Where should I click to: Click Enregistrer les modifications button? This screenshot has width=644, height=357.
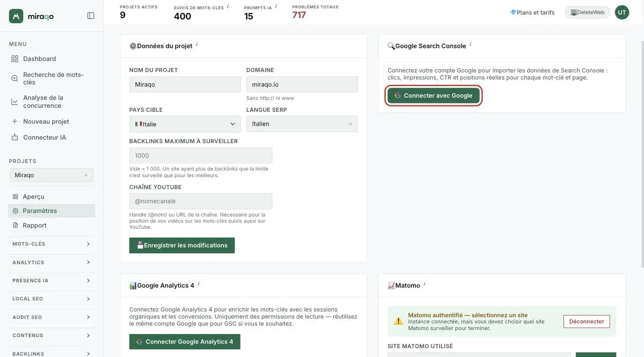coord(182,245)
